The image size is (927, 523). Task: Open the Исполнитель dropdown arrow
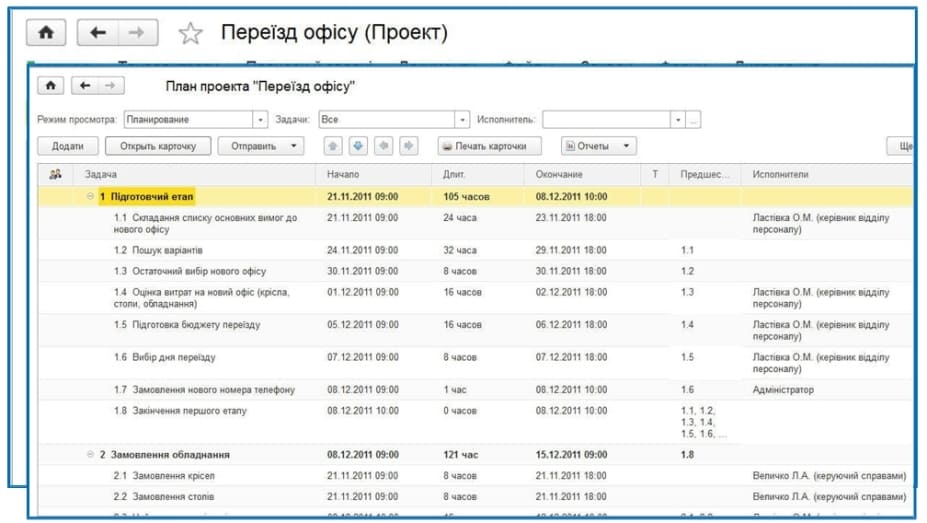677,120
